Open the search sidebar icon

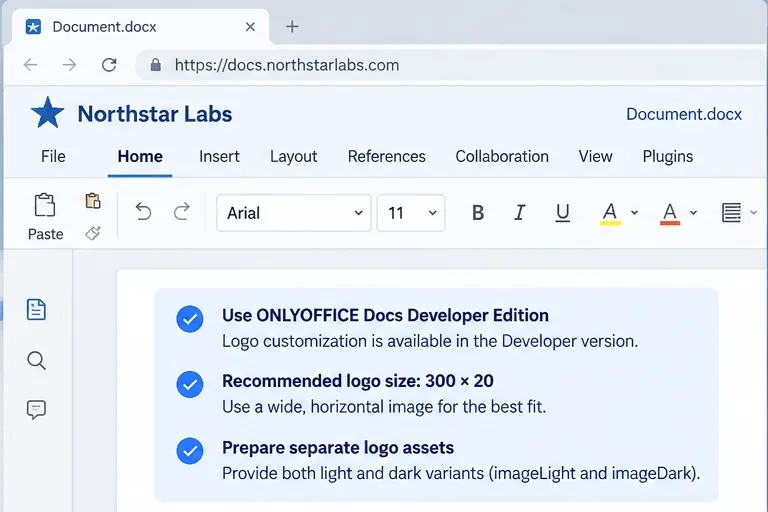(x=36, y=361)
